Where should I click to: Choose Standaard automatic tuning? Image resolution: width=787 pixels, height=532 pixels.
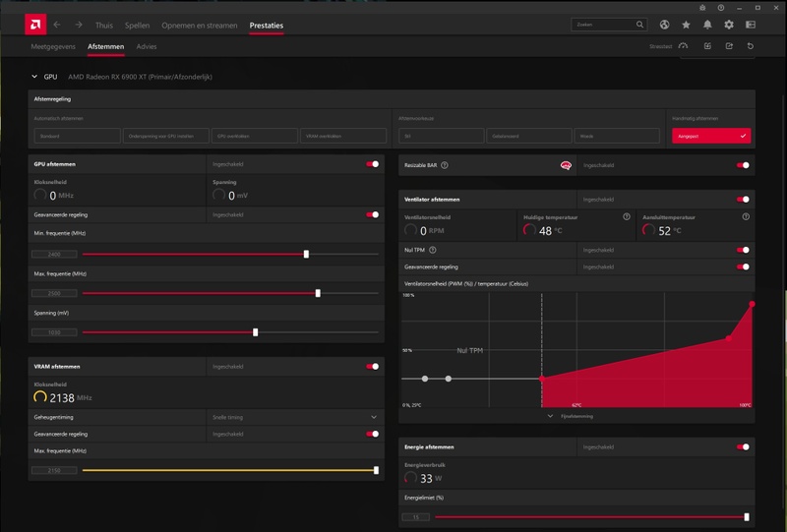click(x=78, y=136)
